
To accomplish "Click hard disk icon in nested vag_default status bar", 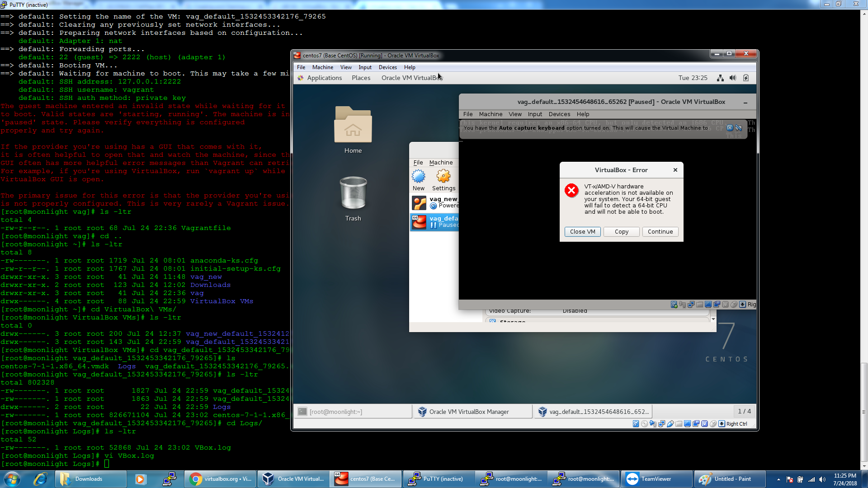I will pos(674,305).
